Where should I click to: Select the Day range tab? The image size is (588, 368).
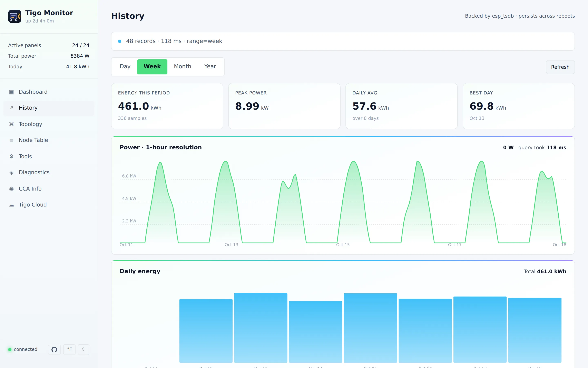(125, 66)
